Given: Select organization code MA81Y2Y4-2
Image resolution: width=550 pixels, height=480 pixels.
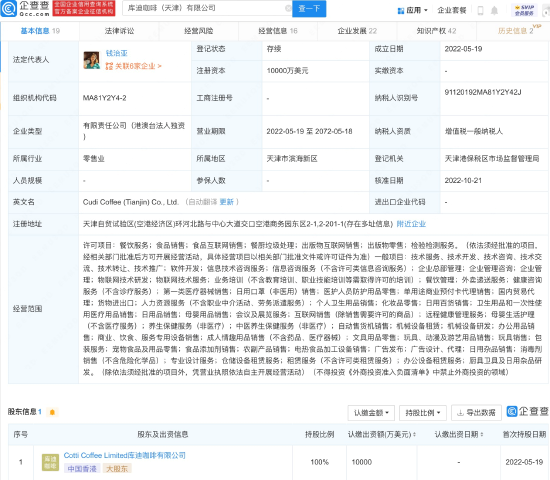Looking at the screenshot, I should [x=105, y=98].
